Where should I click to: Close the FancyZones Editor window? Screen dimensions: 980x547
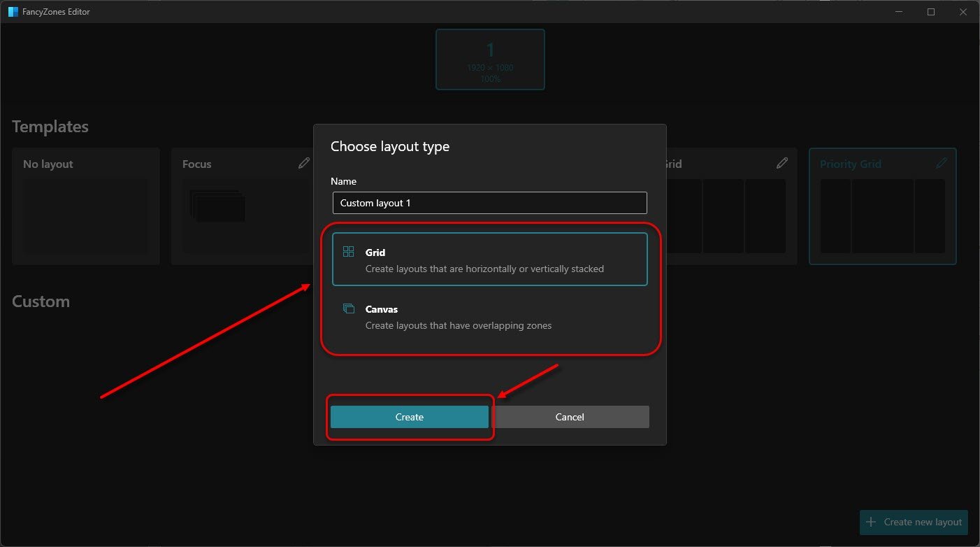point(963,12)
